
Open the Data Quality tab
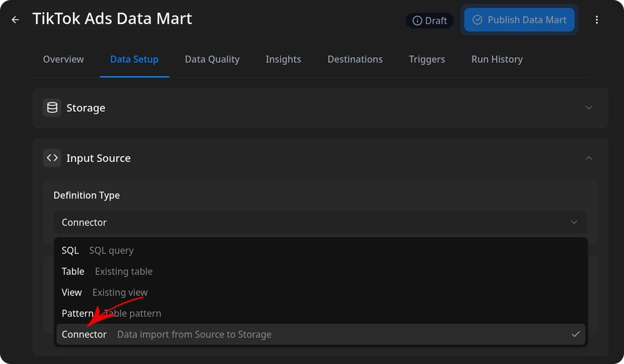pyautogui.click(x=212, y=59)
